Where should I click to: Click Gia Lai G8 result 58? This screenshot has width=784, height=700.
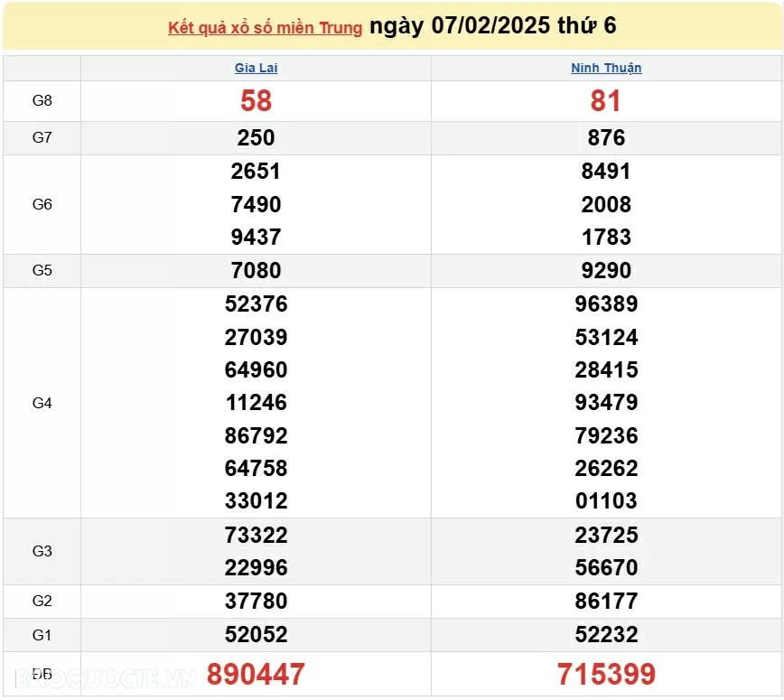tap(256, 101)
